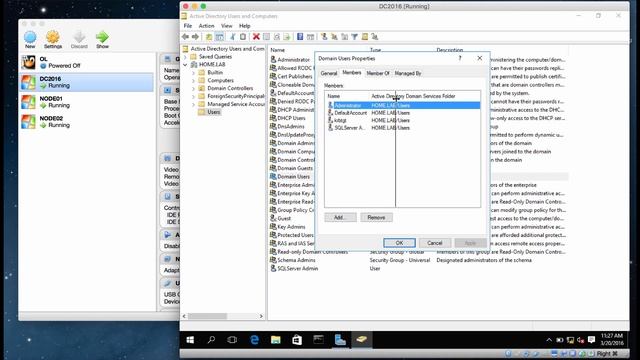640x360 pixels.
Task: Switch to the Member Of tab
Action: [x=378, y=73]
